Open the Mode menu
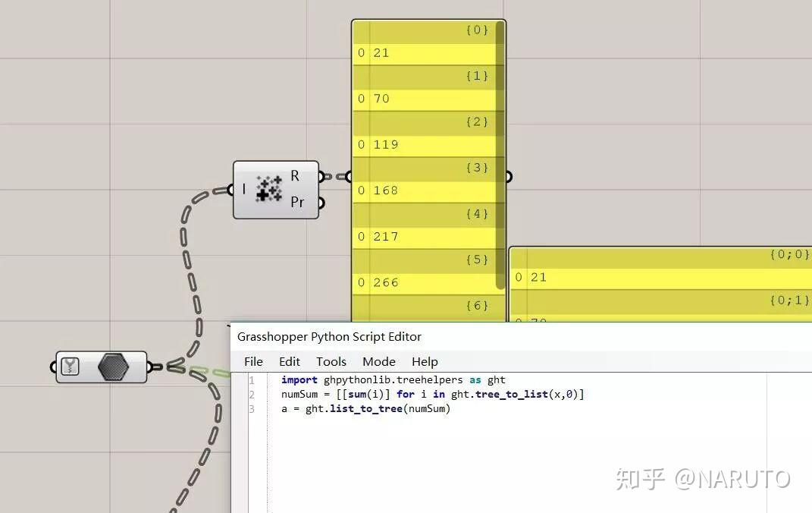The height and width of the screenshot is (513, 812). [378, 361]
